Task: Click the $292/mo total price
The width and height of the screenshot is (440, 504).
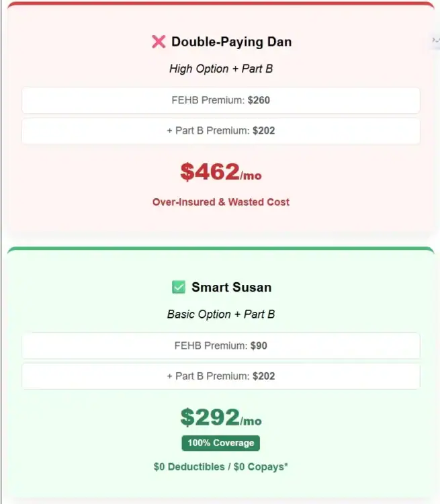Action: [x=220, y=418]
